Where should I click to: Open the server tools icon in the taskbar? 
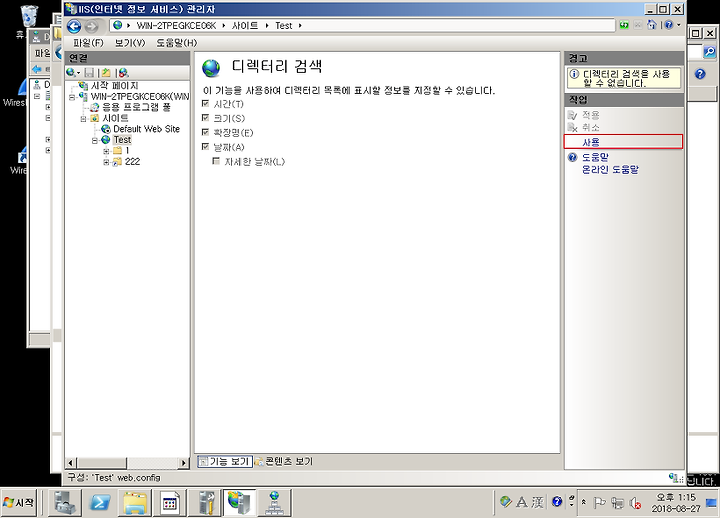click(x=205, y=502)
